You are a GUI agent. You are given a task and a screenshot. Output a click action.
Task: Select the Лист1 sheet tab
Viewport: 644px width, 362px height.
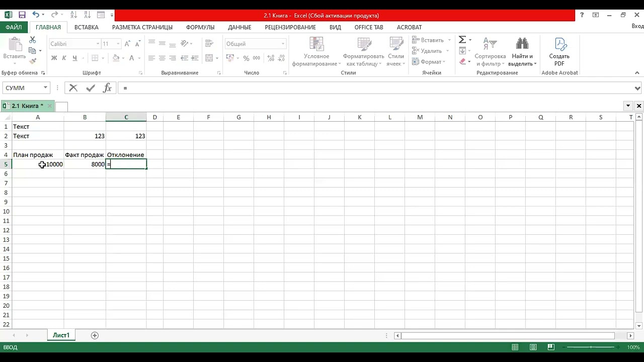click(61, 335)
